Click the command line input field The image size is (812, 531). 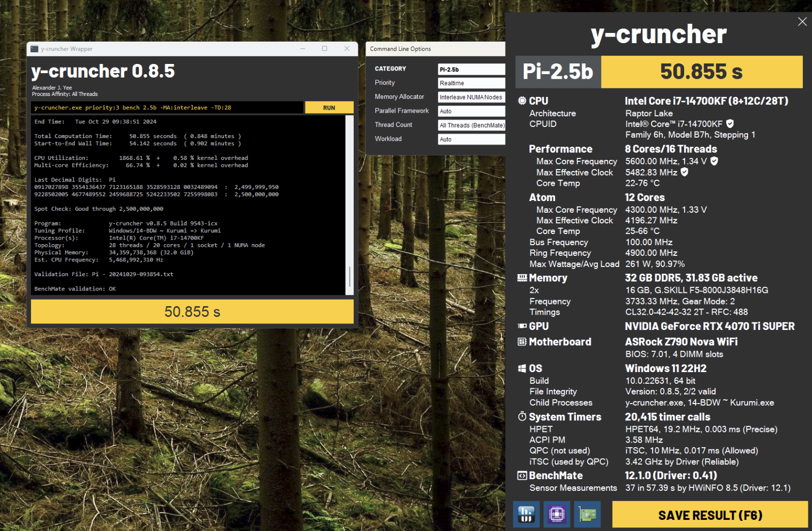[x=167, y=107]
